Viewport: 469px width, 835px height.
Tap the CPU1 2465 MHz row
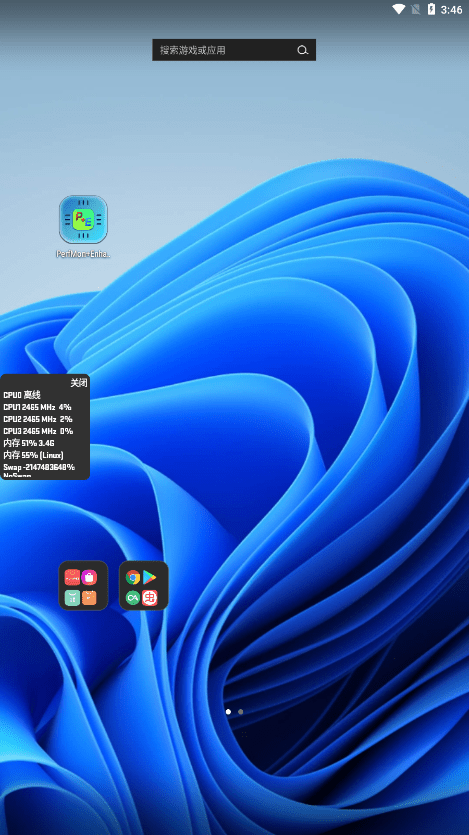pos(37,407)
